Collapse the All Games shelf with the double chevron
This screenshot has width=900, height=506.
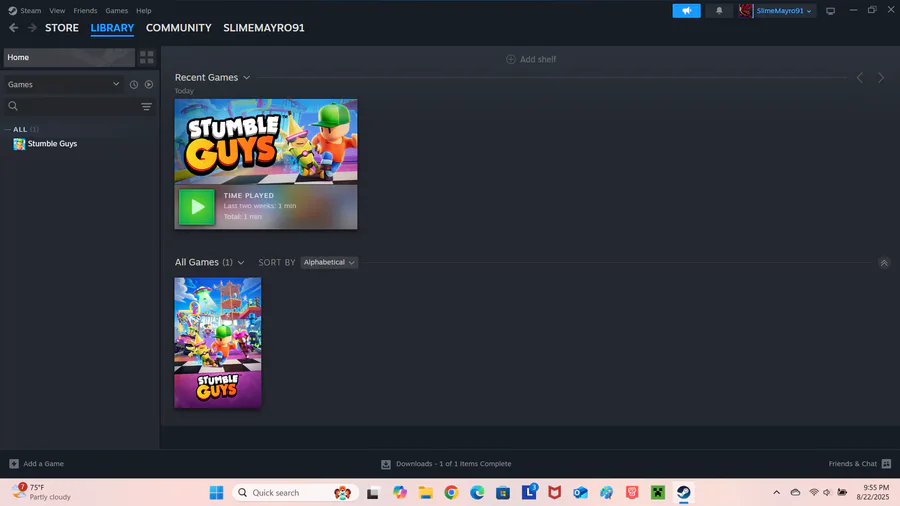pyautogui.click(x=884, y=263)
